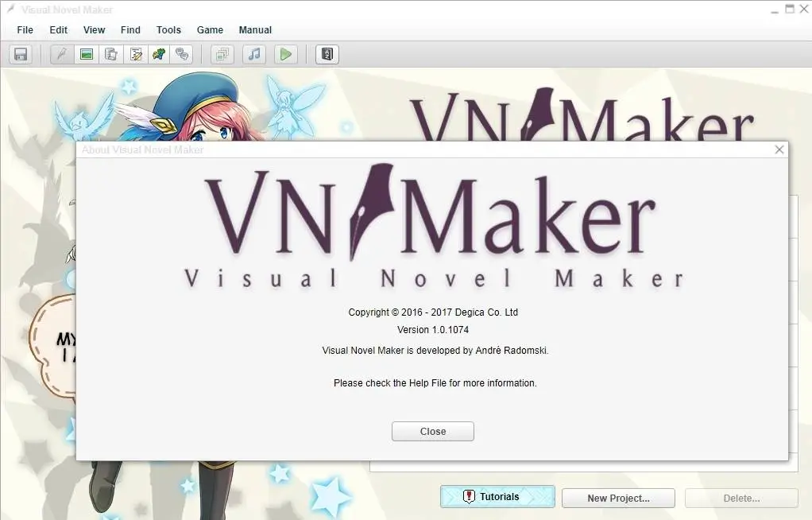The width and height of the screenshot is (812, 520).
Task: Open the Edit menu
Action: pyautogui.click(x=59, y=30)
